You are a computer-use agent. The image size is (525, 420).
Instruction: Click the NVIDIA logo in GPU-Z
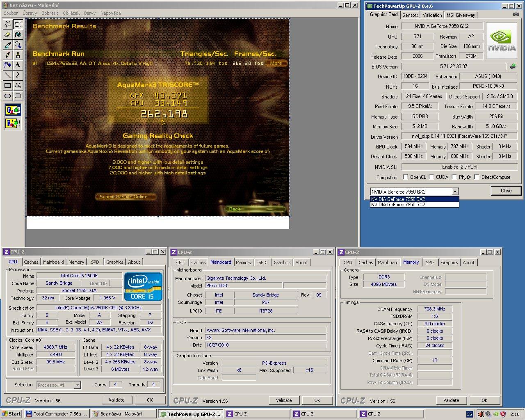pos(502,41)
